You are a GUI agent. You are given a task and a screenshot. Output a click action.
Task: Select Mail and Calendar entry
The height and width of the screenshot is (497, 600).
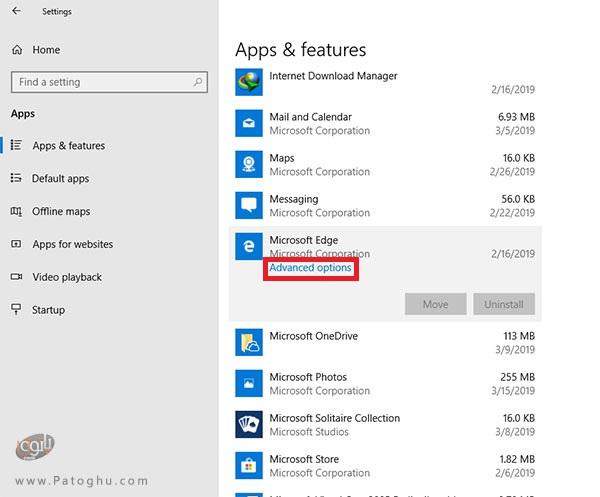[385, 123]
